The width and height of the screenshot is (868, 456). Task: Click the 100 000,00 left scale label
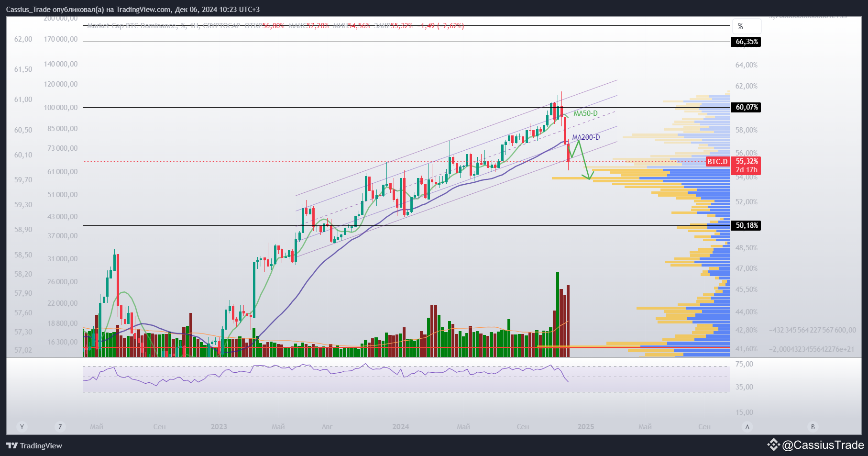(x=61, y=108)
